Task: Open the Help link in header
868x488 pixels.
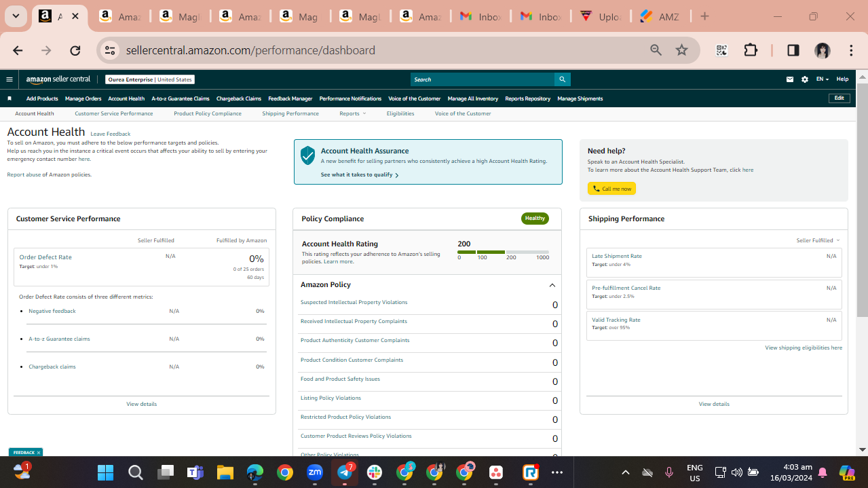Action: 842,79
